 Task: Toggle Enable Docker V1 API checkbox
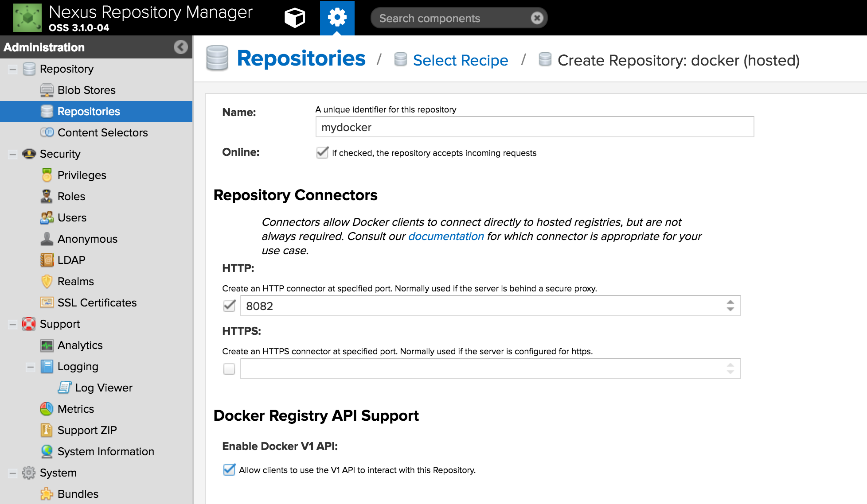[229, 470]
